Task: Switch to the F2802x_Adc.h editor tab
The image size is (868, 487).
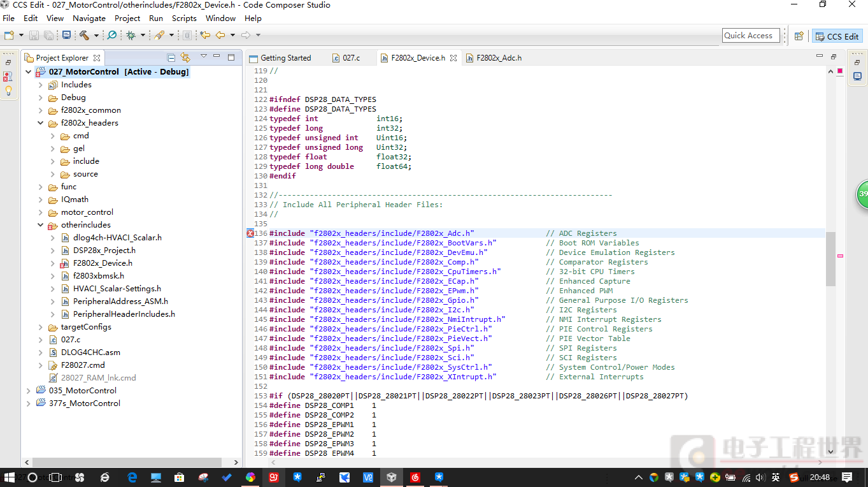Action: pyautogui.click(x=494, y=58)
